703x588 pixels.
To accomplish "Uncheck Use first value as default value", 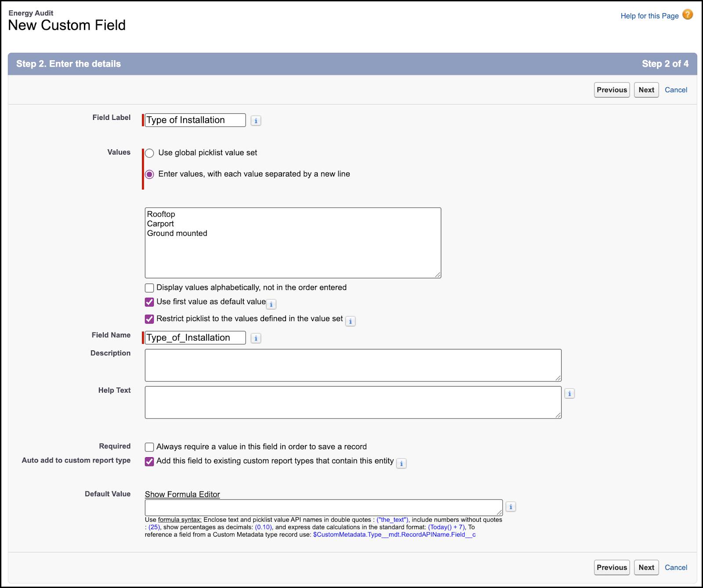I will point(149,302).
